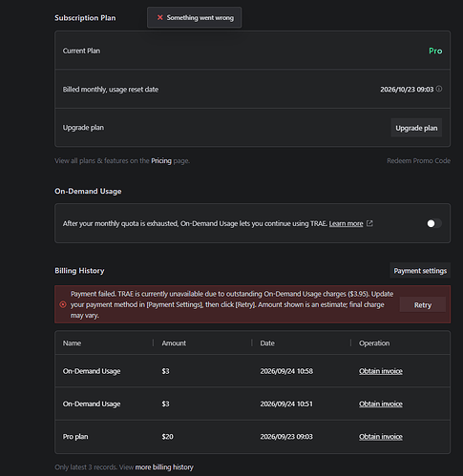The width and height of the screenshot is (463, 476).
Task: Obtain invoice for the Pro plan payment
Action: tap(381, 437)
